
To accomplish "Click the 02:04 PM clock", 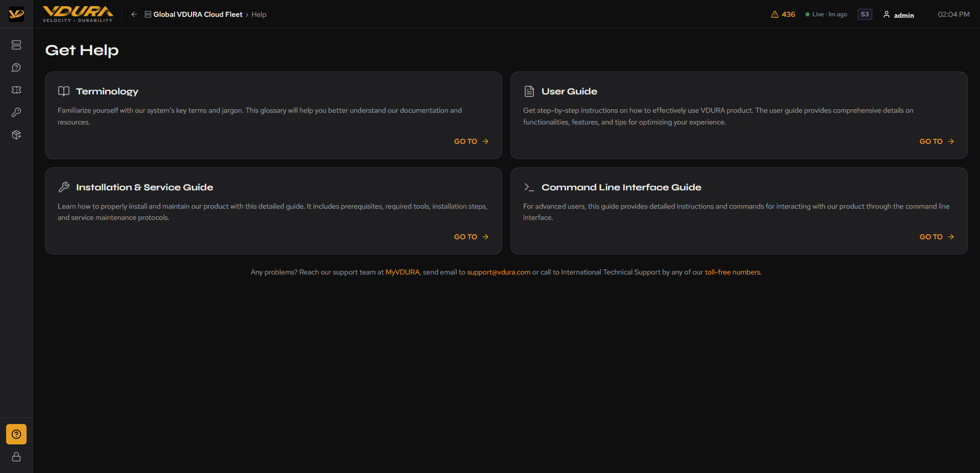I will (953, 14).
